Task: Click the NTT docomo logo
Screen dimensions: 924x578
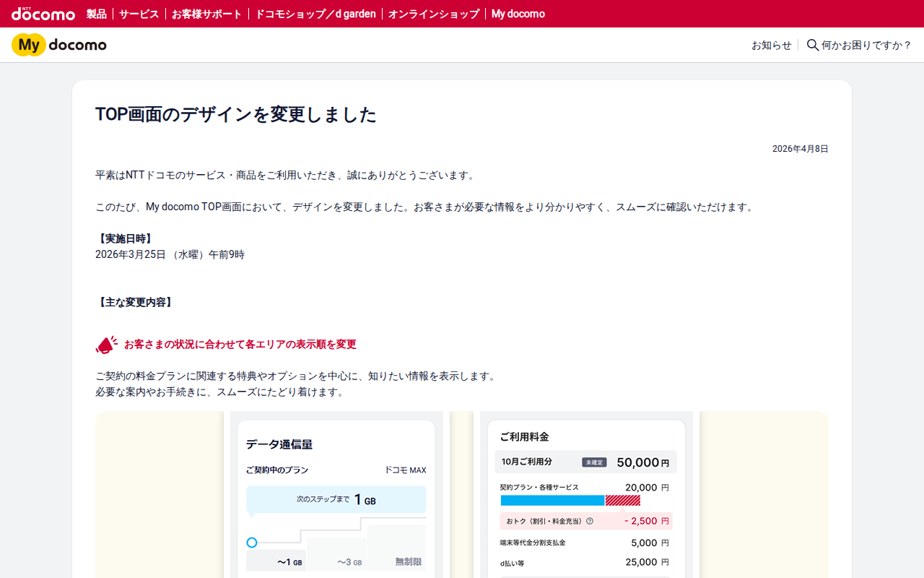Action: point(43,14)
